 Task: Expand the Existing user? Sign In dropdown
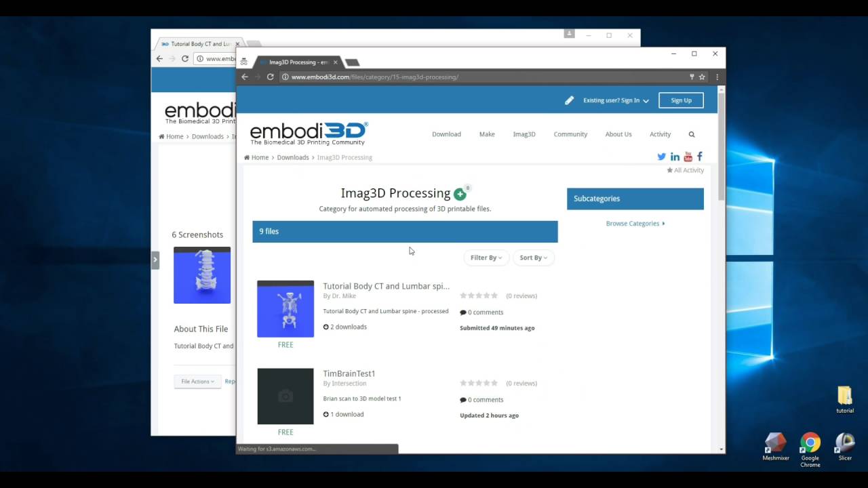(616, 100)
